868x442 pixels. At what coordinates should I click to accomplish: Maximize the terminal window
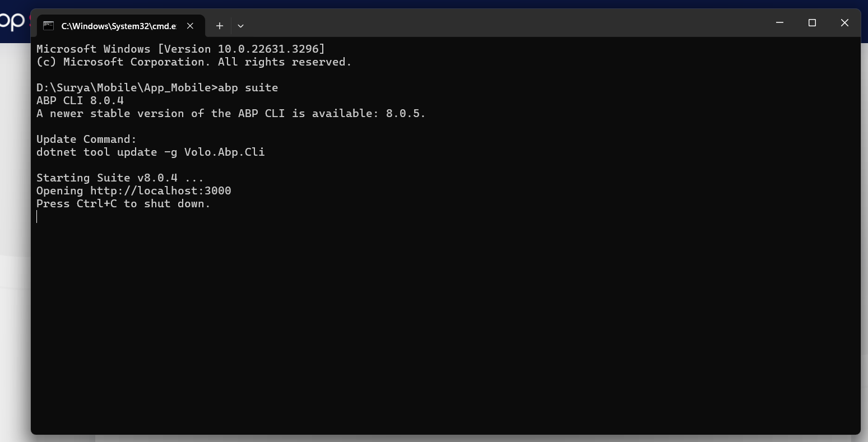tap(812, 23)
